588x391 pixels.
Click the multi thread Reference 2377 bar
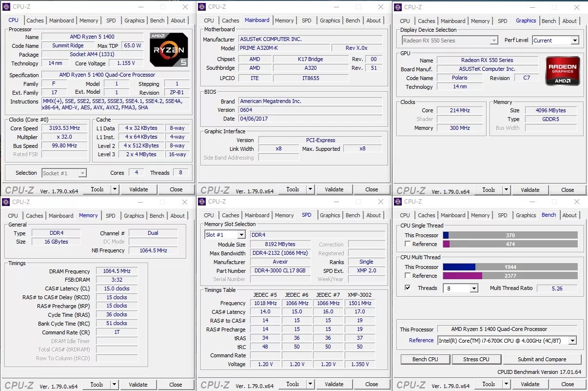510,276
